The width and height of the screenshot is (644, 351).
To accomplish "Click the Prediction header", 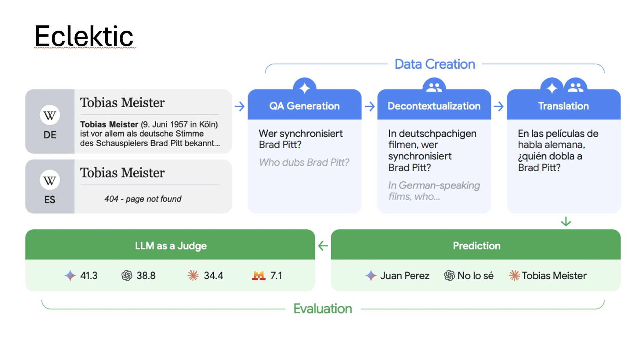I will (477, 246).
